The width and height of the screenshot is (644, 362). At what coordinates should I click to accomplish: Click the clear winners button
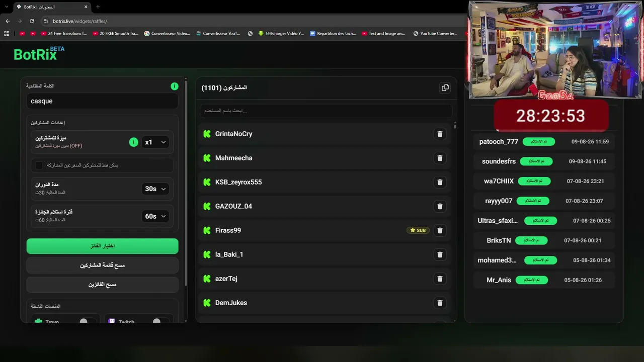tap(103, 285)
